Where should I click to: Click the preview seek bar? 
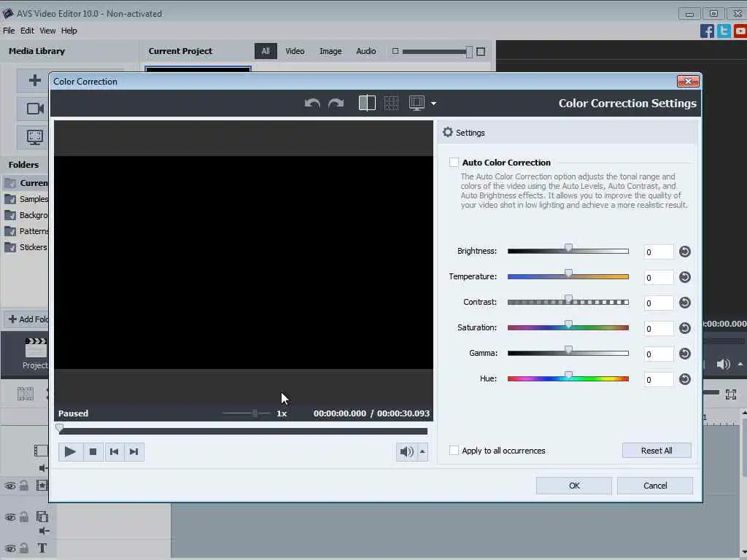243,431
